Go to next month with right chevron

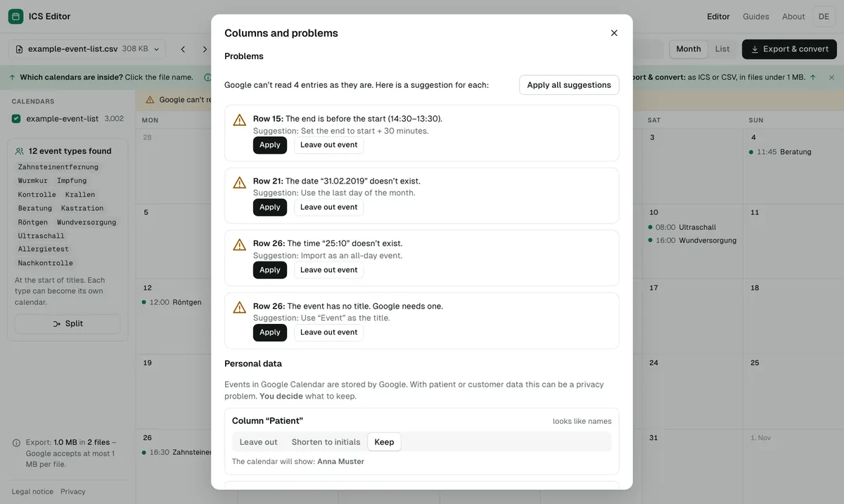tap(205, 49)
